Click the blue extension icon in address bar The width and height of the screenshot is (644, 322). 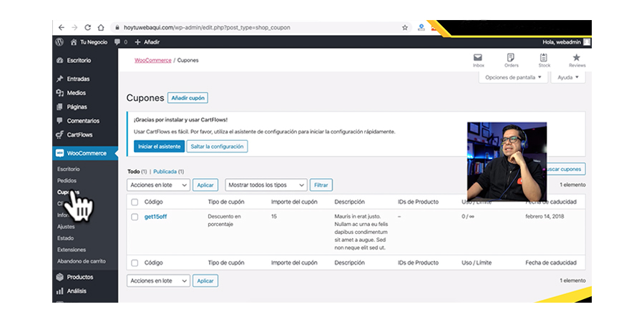[x=421, y=27]
